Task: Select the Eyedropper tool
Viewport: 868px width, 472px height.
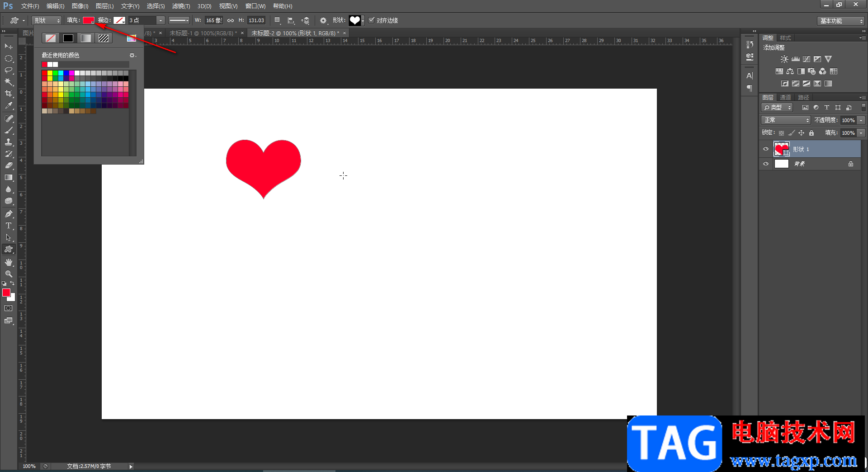Action: point(9,106)
